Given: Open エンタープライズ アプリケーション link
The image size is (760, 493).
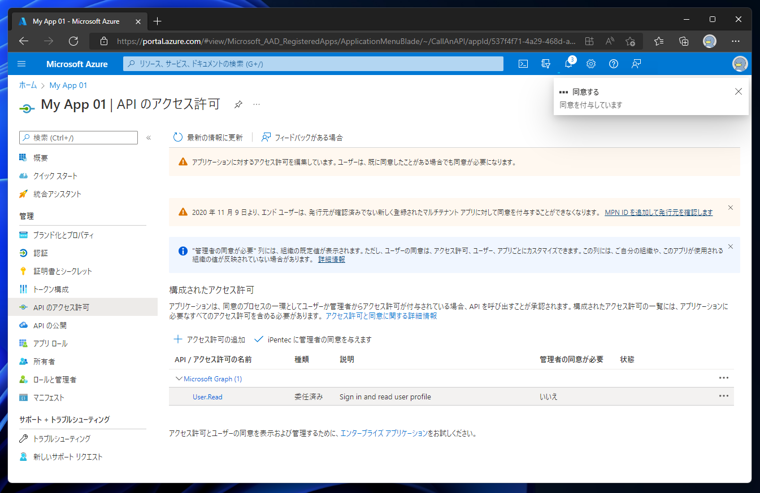Looking at the screenshot, I should click(384, 433).
